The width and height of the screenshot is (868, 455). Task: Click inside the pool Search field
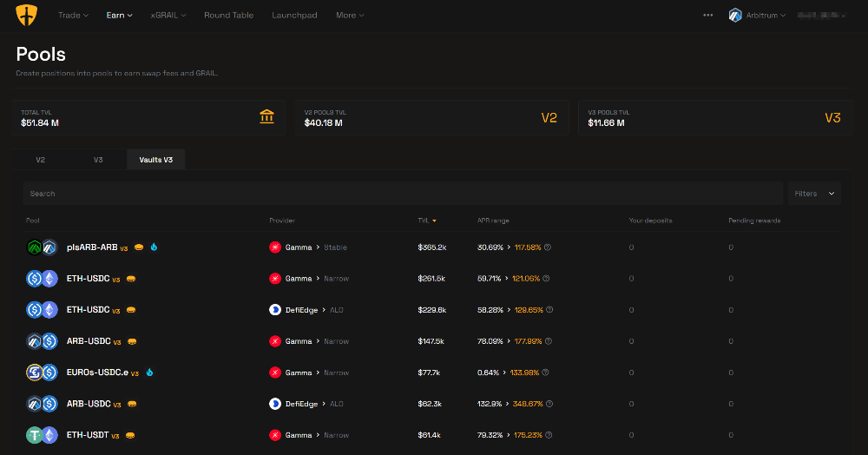[x=403, y=194]
